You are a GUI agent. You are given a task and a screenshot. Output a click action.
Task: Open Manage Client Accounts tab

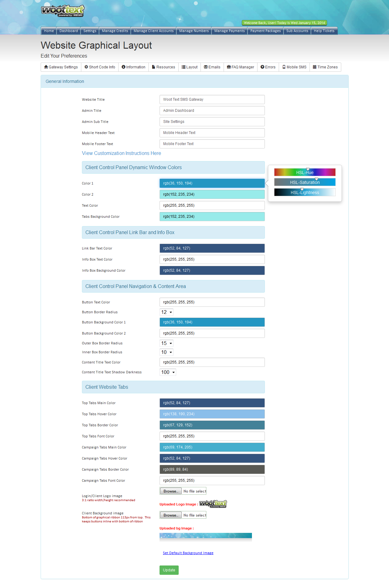[x=154, y=31]
